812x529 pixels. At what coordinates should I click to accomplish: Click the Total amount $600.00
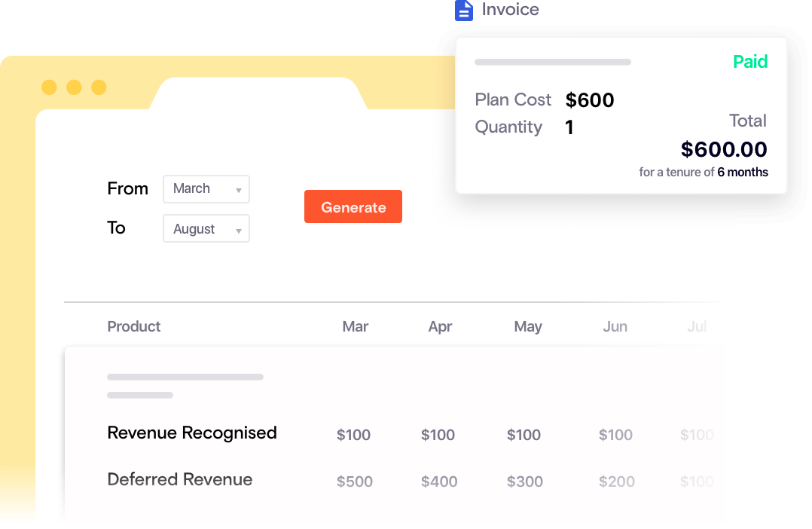click(x=724, y=149)
